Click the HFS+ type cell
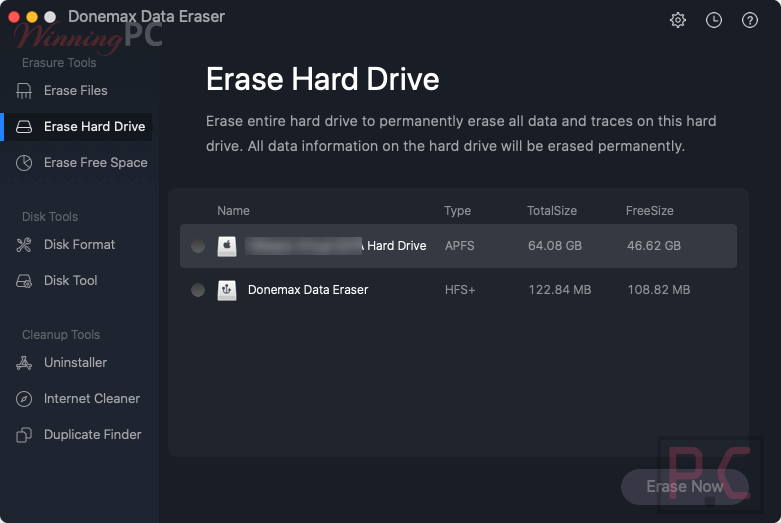 pos(460,290)
